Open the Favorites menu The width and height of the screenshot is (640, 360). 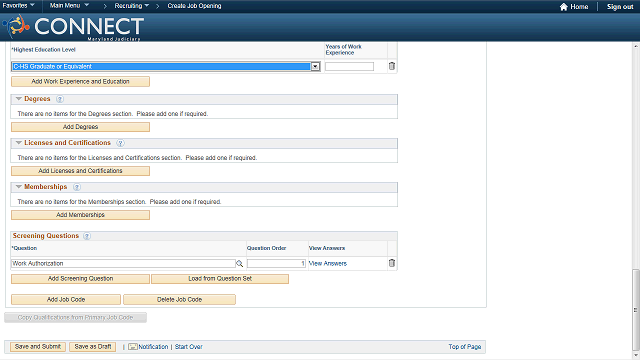18,6
